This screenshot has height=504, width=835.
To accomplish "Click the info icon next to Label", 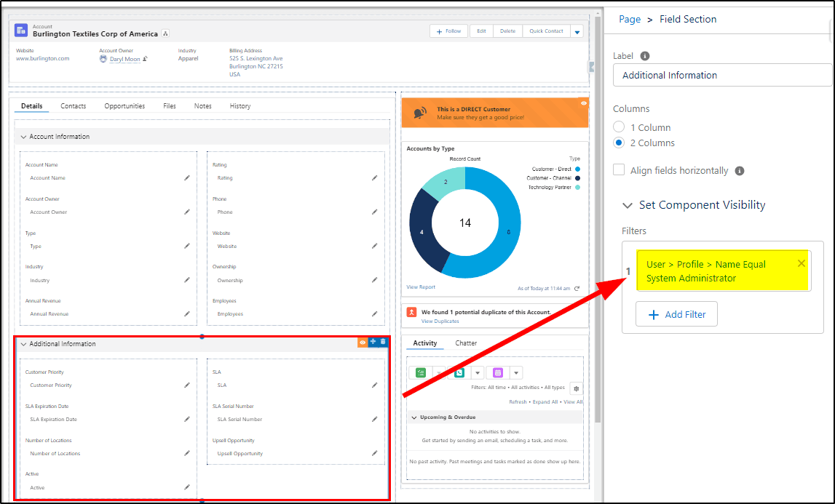I will tap(644, 56).
